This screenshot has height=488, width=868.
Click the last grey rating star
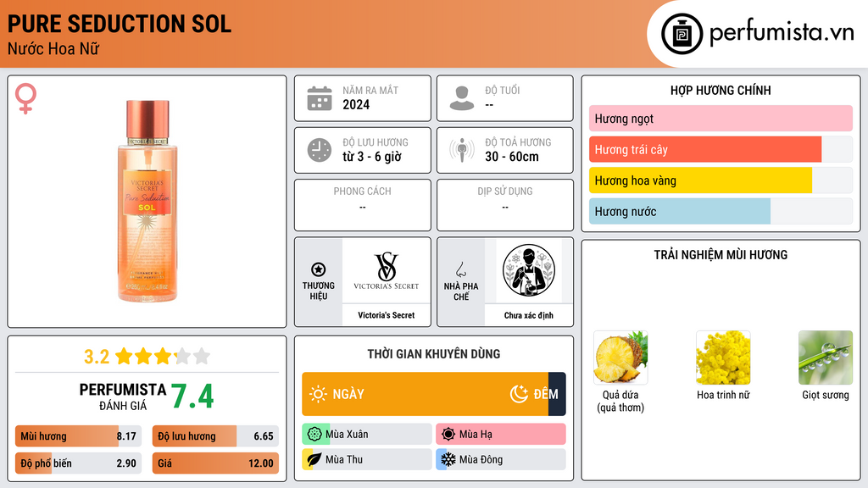[202, 356]
